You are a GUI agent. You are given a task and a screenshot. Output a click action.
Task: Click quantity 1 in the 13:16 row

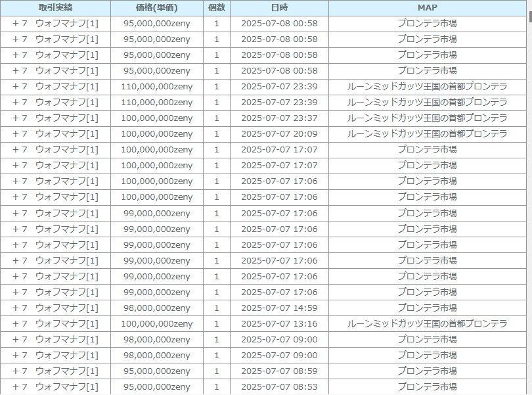217,323
